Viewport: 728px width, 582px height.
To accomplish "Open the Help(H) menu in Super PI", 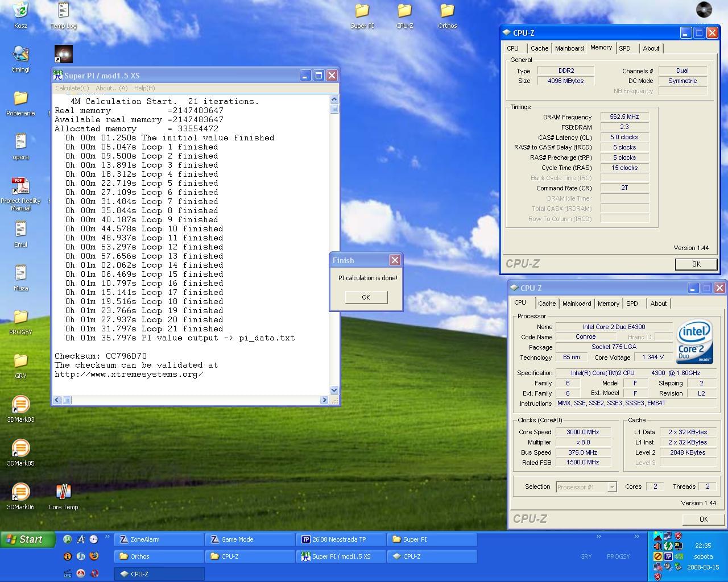I will (x=144, y=88).
